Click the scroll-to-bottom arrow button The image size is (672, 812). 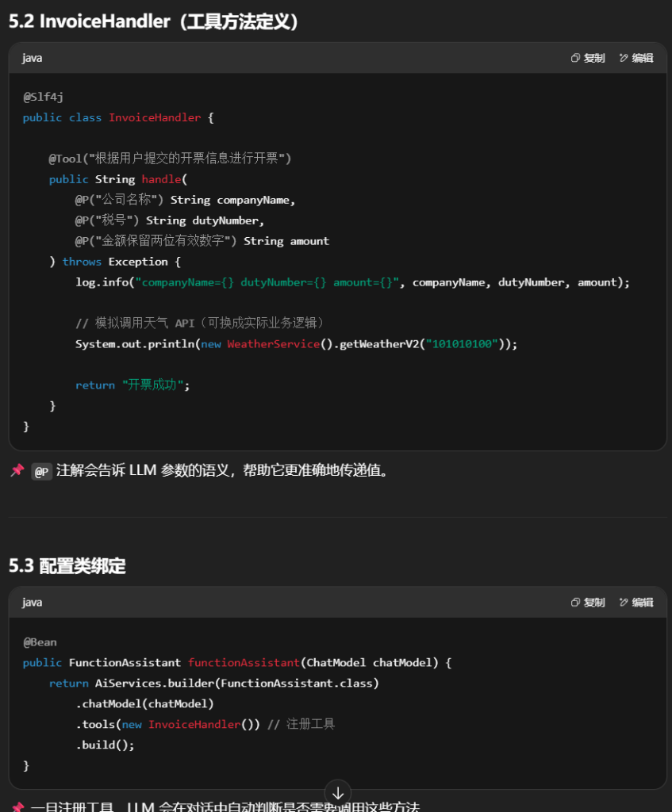coord(337,793)
